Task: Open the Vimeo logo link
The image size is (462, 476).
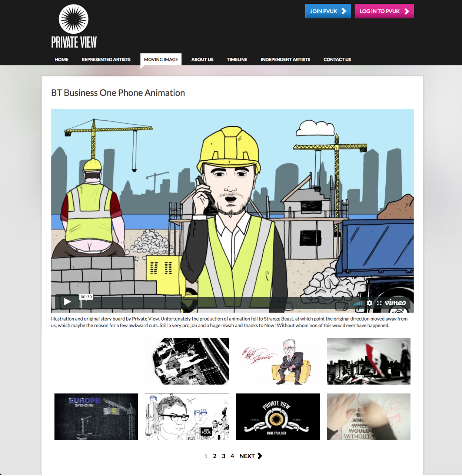Action: (395, 303)
